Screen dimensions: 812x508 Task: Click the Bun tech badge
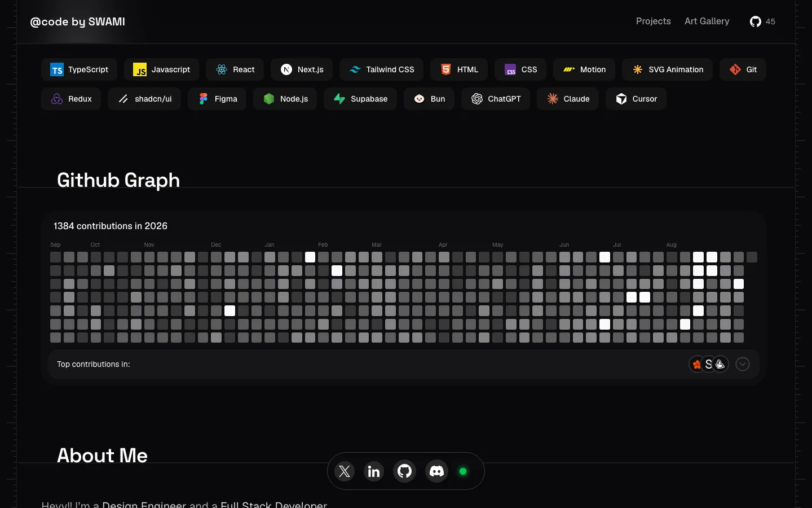click(x=429, y=99)
